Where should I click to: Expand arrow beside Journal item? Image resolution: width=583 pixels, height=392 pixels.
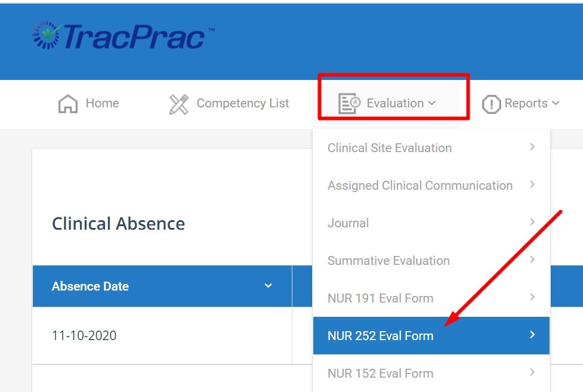tap(532, 223)
